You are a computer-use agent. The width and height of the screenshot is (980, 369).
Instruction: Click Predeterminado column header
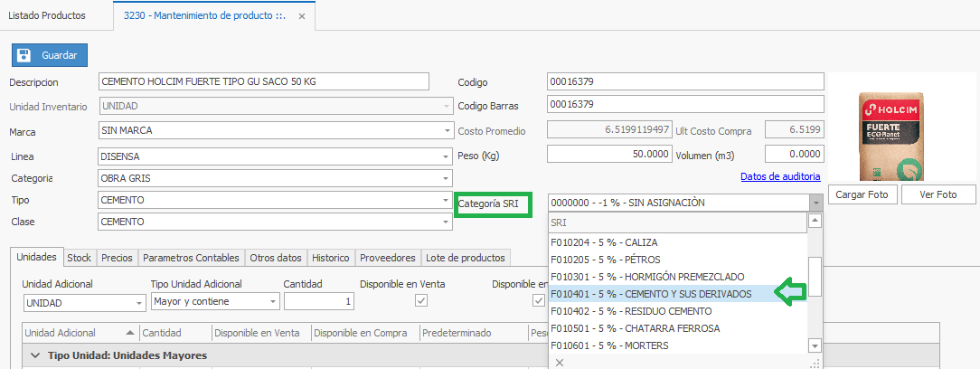point(475,333)
